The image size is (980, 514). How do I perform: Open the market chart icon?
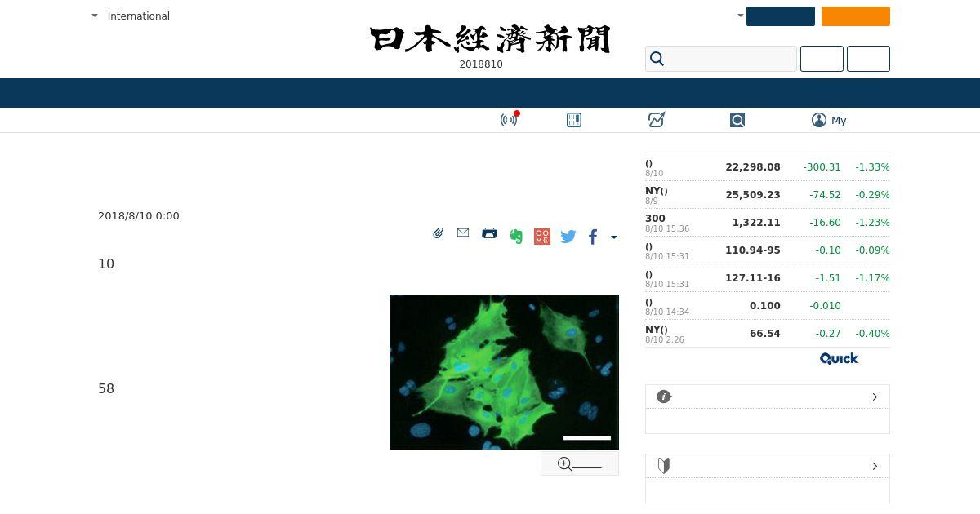pos(657,120)
